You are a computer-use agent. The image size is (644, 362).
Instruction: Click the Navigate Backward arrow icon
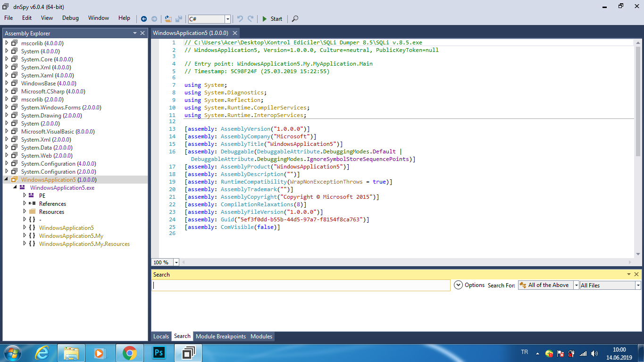click(x=144, y=19)
